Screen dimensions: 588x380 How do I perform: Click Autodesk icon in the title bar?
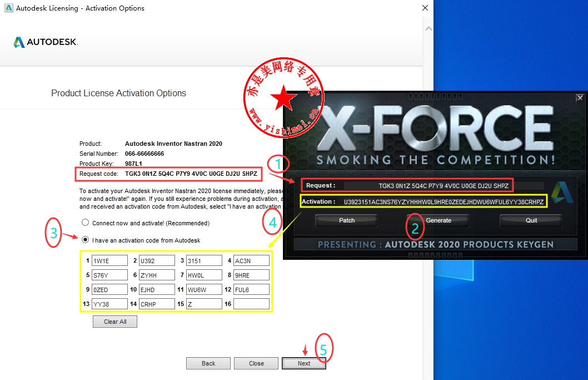(9, 8)
